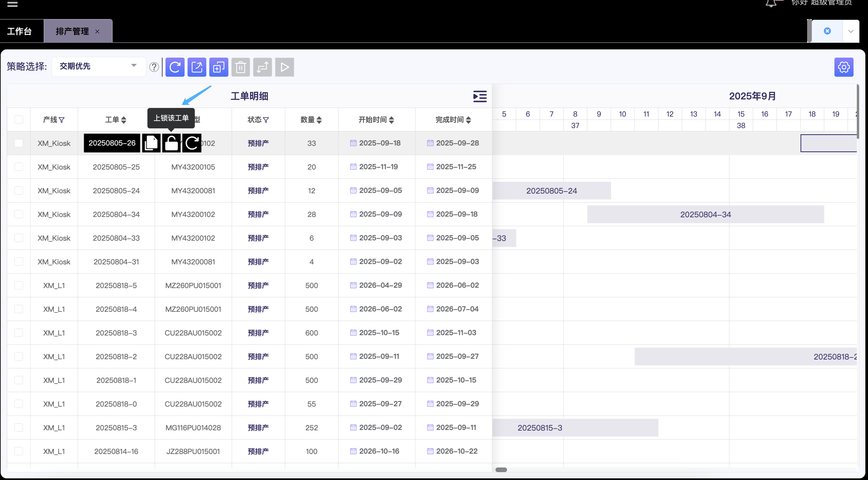868x480 pixels.
Task: Open settings via the gear icon
Action: click(843, 67)
